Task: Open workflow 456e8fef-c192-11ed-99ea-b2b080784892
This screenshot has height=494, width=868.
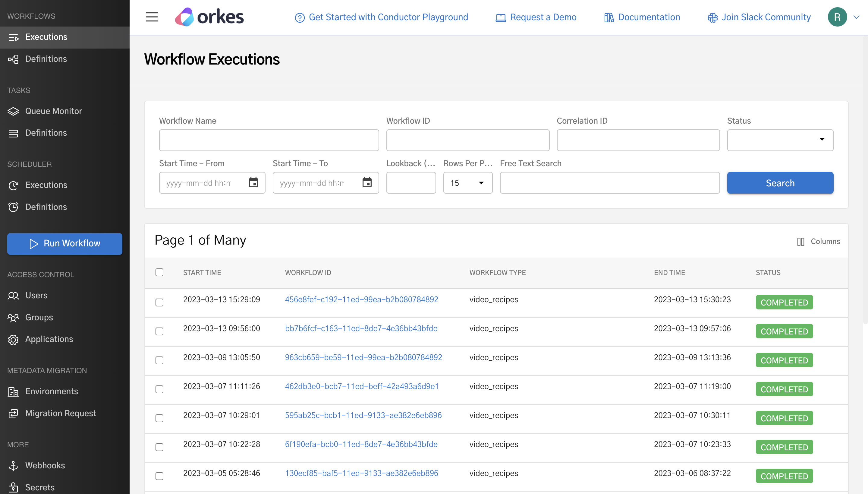Action: 362,299
